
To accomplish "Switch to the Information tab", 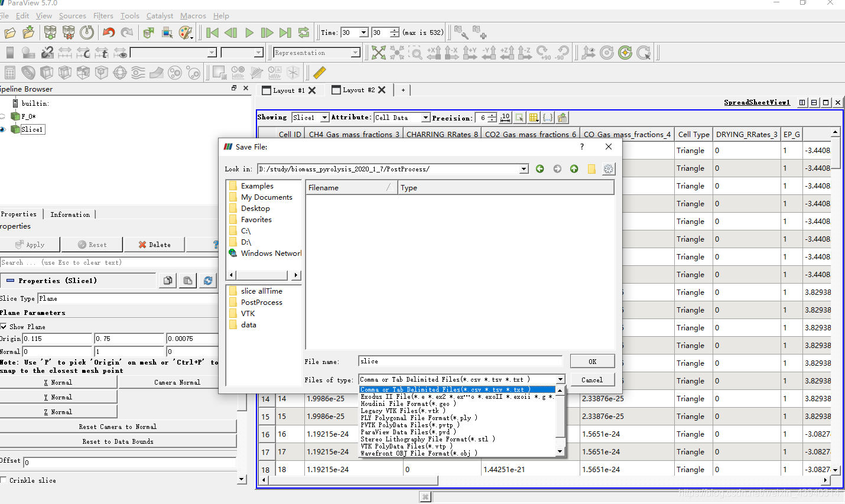I will tap(70, 214).
